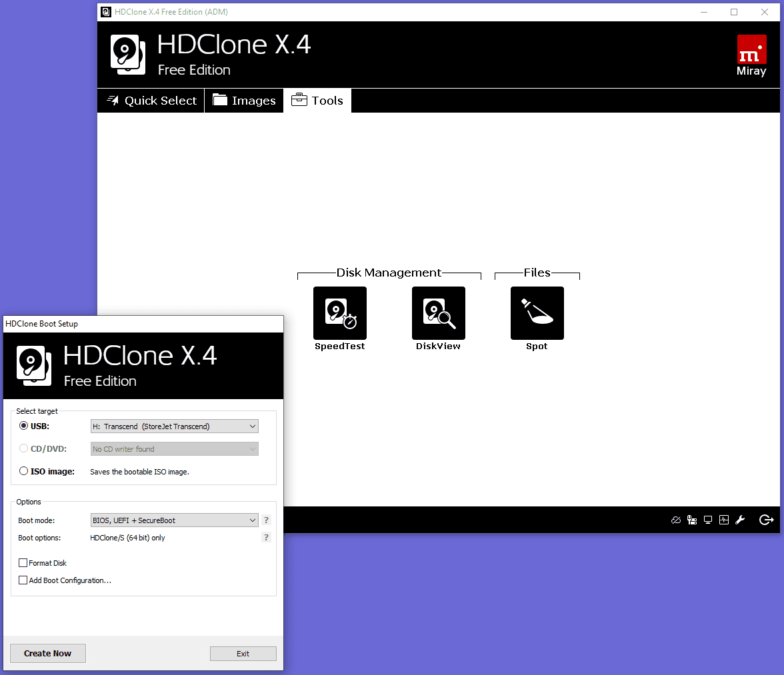This screenshot has width=784, height=675.
Task: Open the Images tab
Action: [244, 101]
